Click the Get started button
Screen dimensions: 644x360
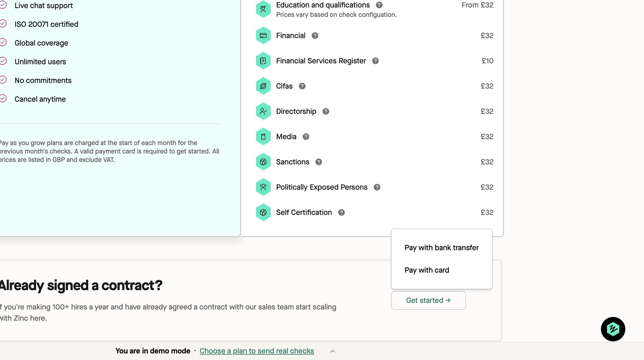tap(429, 300)
